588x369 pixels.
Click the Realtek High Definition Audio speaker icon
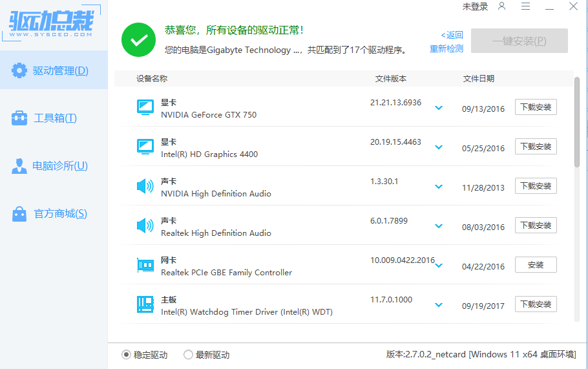pos(145,226)
